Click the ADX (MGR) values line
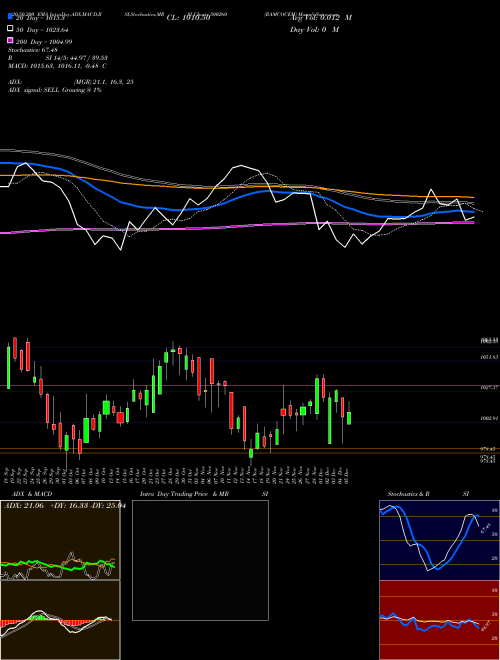Image resolution: width=500 pixels, height=660 pixels. pyautogui.click(x=70, y=82)
